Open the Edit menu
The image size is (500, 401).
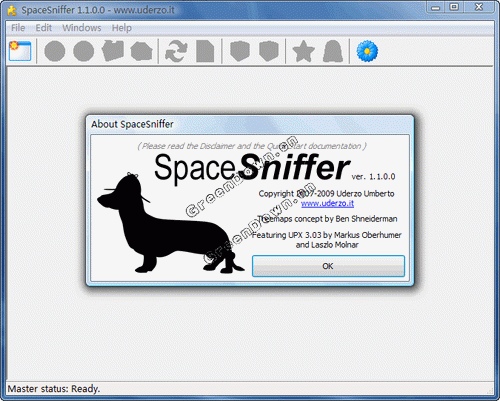[44, 28]
